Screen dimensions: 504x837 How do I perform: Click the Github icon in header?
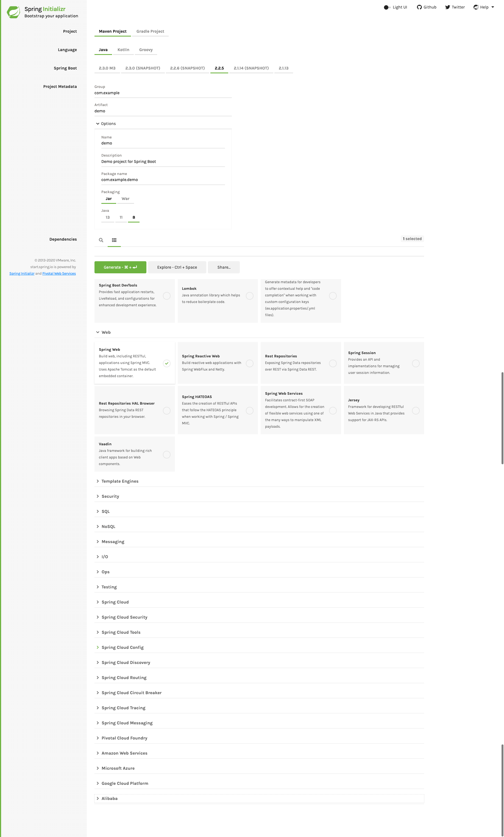pos(419,7)
